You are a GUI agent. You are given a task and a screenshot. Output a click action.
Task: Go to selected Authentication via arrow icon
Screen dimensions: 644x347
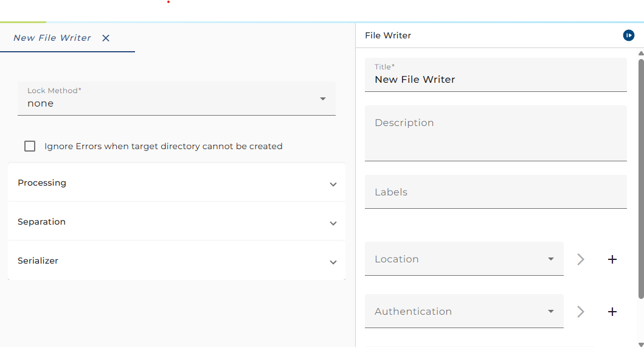[580, 312]
